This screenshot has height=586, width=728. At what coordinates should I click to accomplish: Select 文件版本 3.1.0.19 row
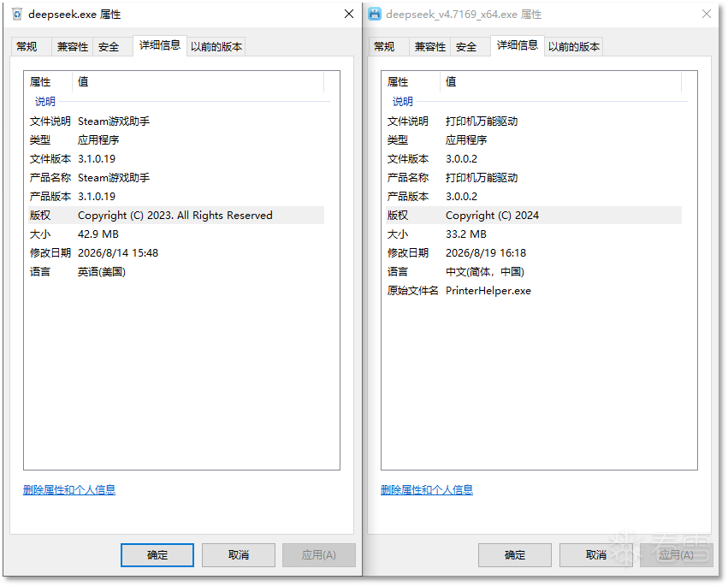(176, 159)
